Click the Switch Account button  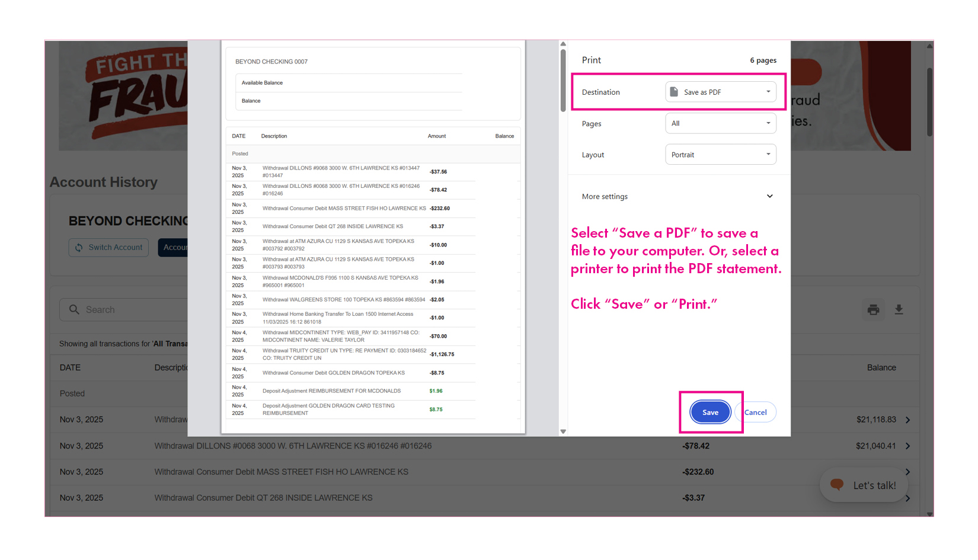coord(108,248)
